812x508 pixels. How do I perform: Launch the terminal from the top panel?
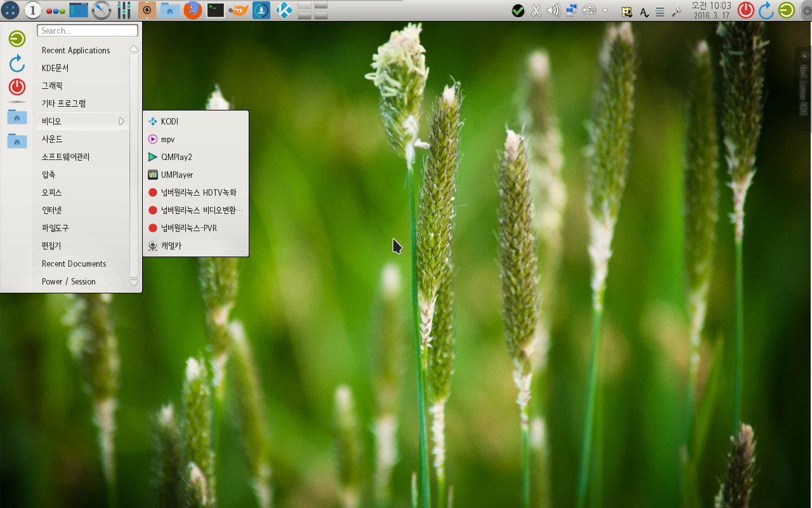(x=216, y=10)
